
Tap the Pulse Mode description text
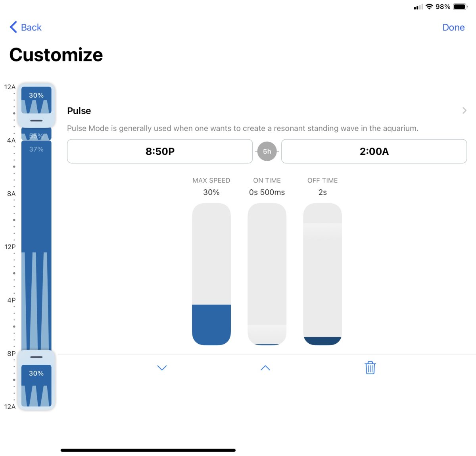click(242, 128)
